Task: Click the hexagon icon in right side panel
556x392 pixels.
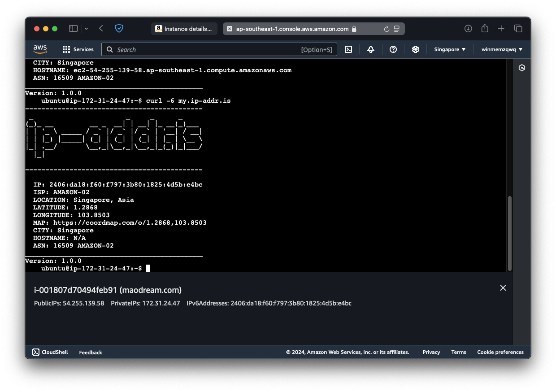Action: tap(522, 68)
